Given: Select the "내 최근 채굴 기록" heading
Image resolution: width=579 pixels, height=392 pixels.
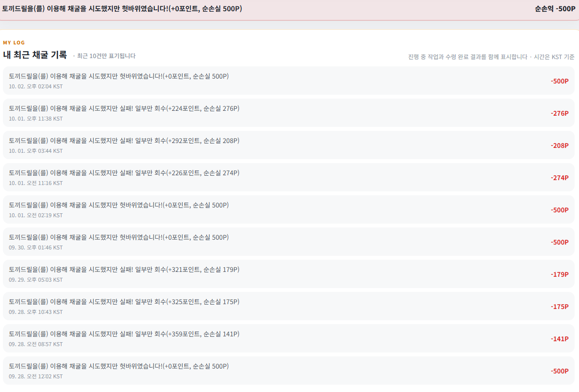Looking at the screenshot, I should pos(35,55).
